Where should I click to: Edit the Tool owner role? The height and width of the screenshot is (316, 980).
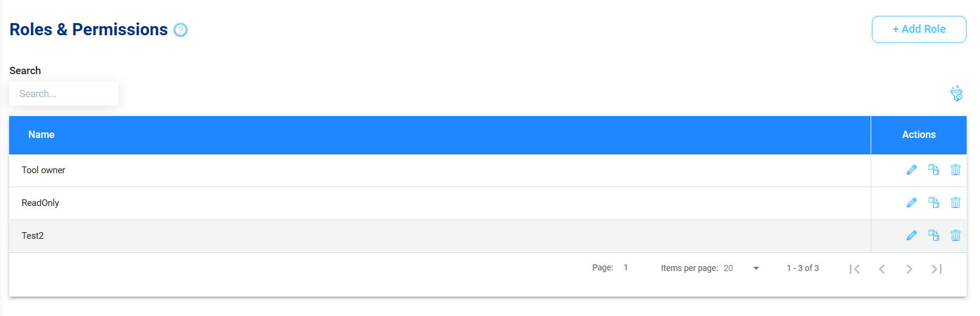click(x=911, y=170)
